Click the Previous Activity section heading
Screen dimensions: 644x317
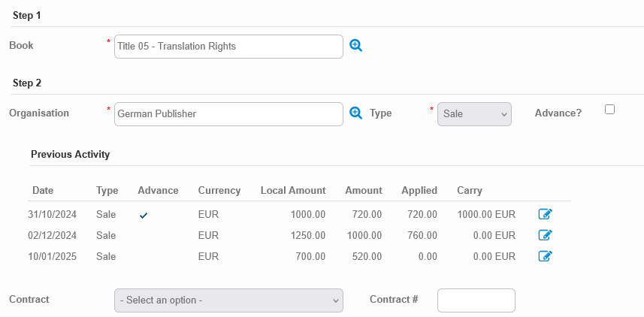click(x=70, y=154)
